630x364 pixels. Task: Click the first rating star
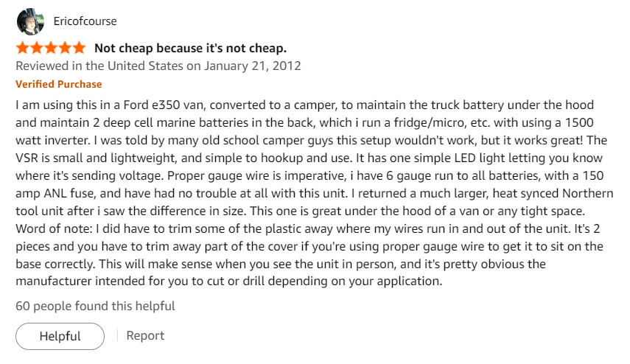pos(23,49)
